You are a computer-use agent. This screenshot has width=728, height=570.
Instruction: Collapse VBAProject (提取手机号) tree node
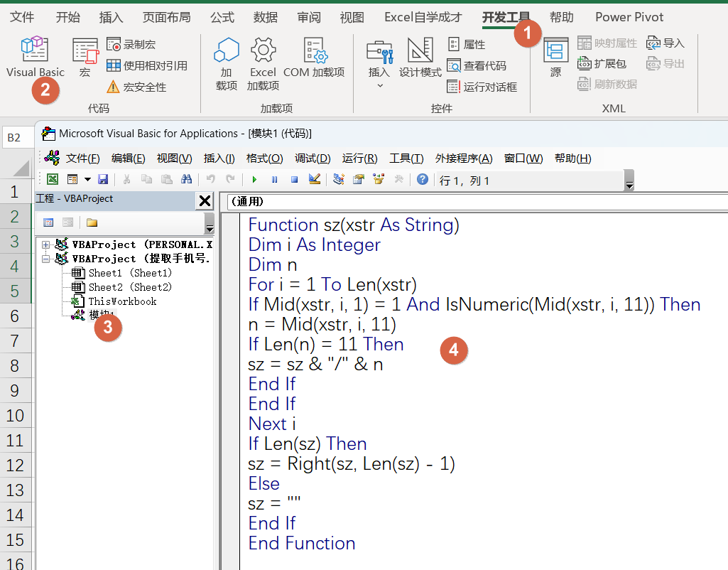pos(45,259)
